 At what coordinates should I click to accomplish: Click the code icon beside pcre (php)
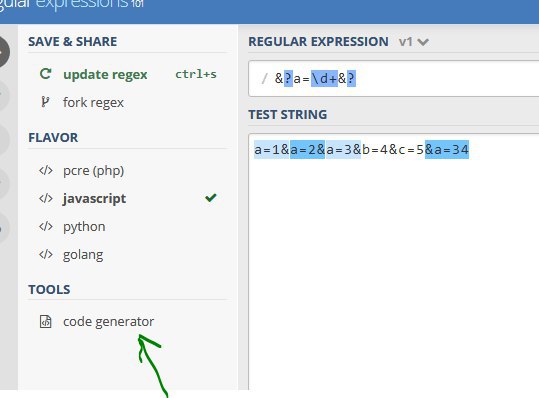[46, 170]
